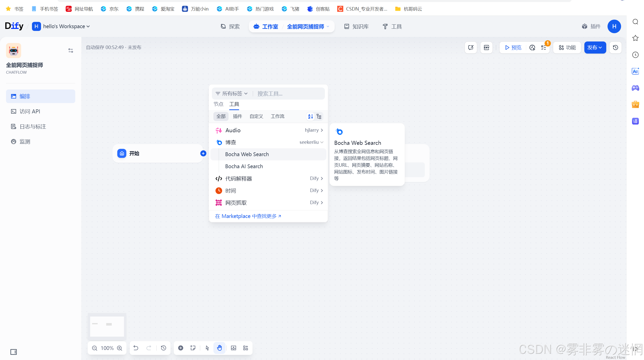The height and width of the screenshot is (360, 644).
Task: Expand the 代码解释器 tool group
Action: point(269,178)
